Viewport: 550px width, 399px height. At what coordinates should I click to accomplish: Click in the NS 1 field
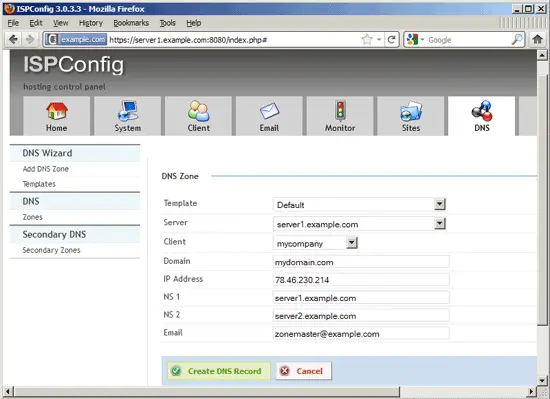coord(361,298)
